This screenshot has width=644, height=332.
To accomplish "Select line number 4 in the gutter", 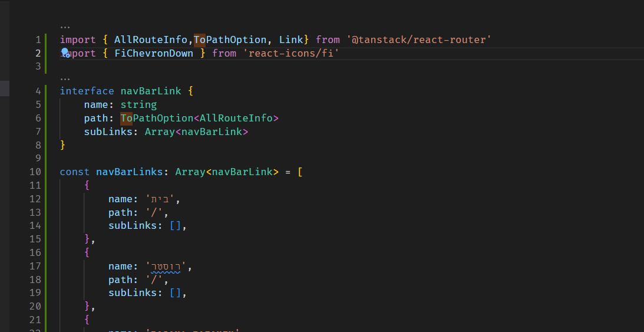I will pos(38,91).
